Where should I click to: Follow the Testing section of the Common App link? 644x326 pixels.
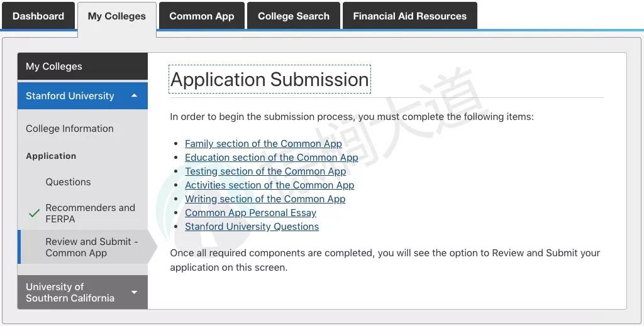(x=265, y=171)
